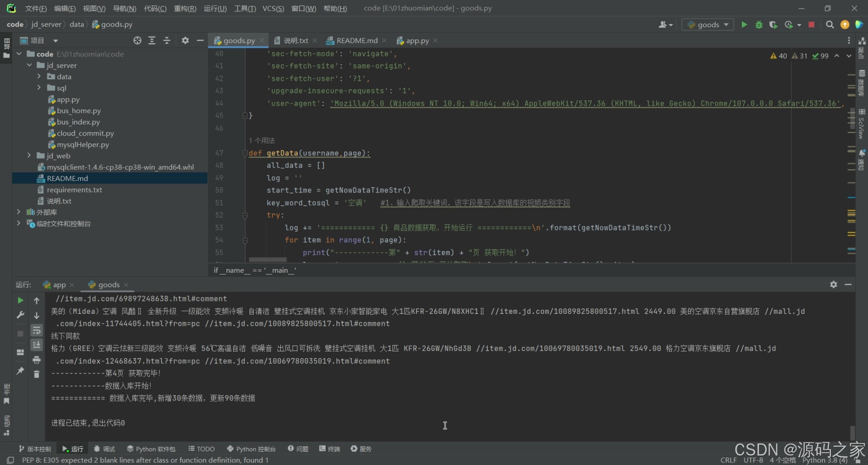
Task: Expand the jd_web folder
Action: 29,155
